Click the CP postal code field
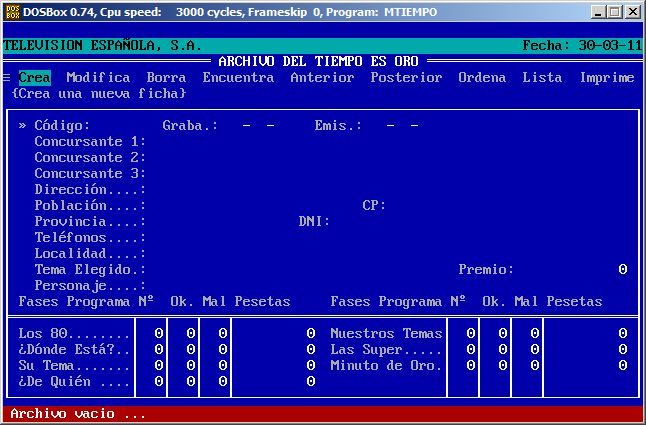The width and height of the screenshot is (646, 425). pos(420,206)
